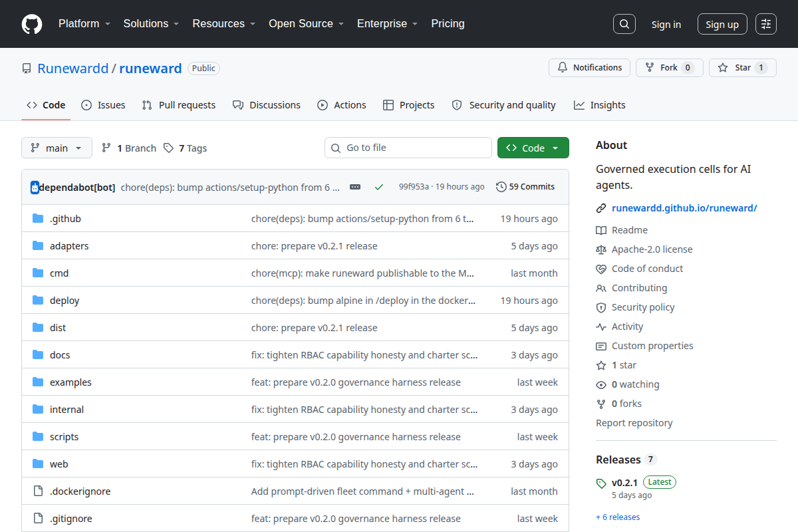Open commit hash 99f953a
This screenshot has width=798, height=532.
click(x=414, y=187)
